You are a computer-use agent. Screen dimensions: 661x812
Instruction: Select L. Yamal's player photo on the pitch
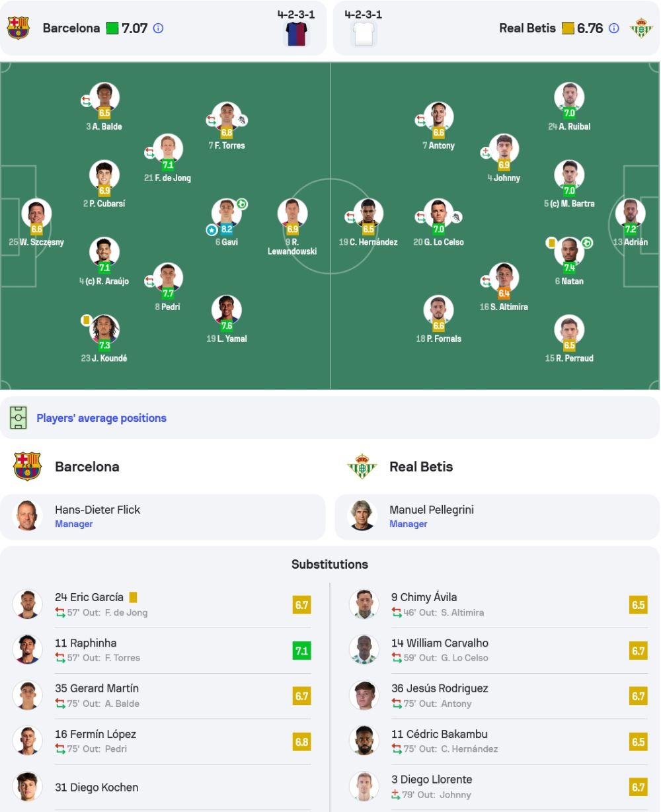click(x=227, y=310)
